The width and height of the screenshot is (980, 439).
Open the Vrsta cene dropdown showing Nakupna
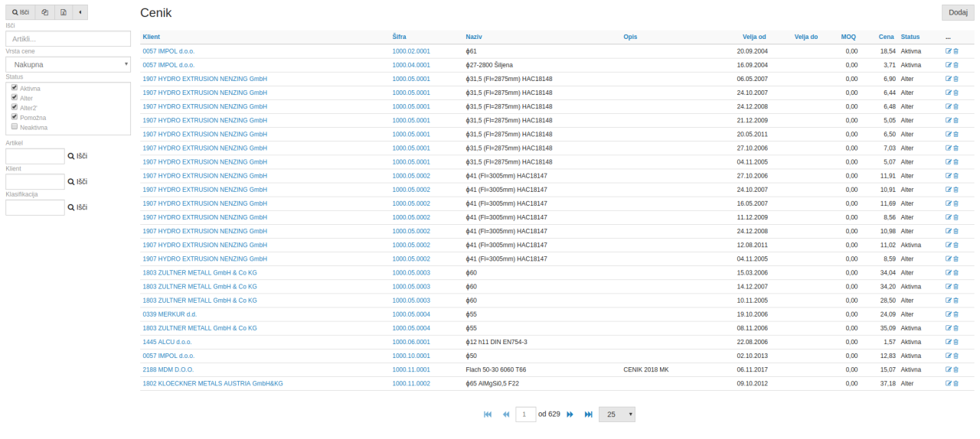coord(68,65)
